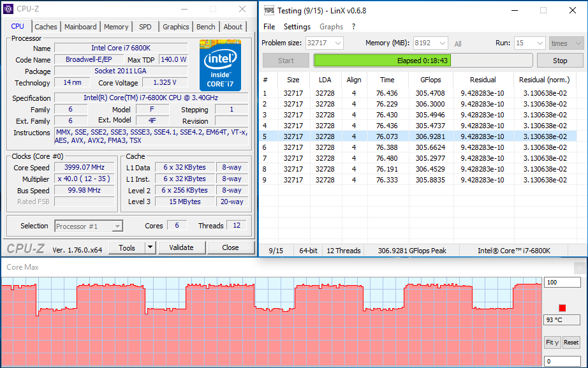Click the 12 Threads status bar entry

pos(344,251)
